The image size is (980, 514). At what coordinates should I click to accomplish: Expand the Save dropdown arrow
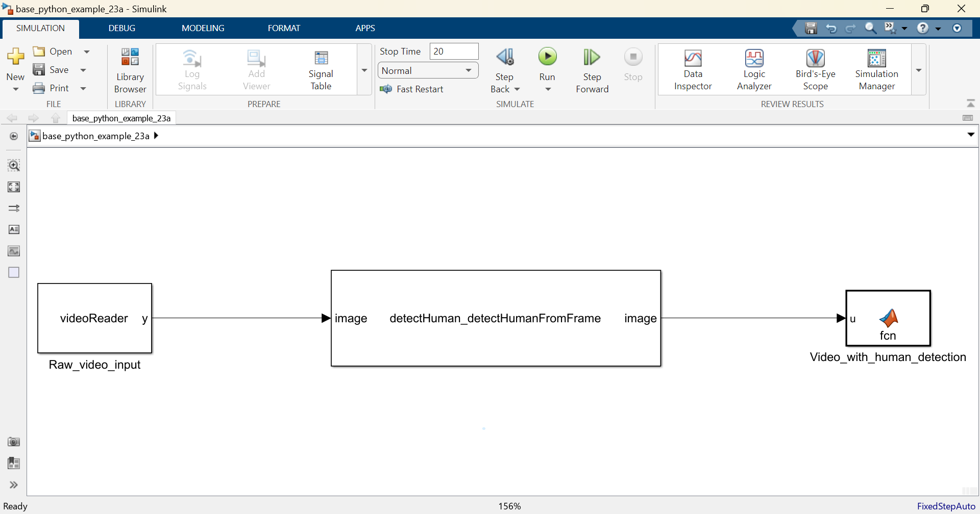click(x=83, y=70)
